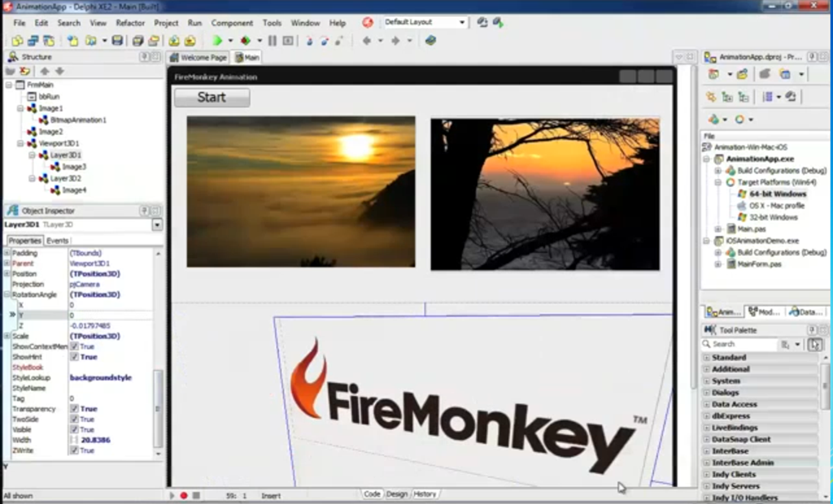
Task: Click the Run Until Return debug icon
Action: pyautogui.click(x=339, y=41)
